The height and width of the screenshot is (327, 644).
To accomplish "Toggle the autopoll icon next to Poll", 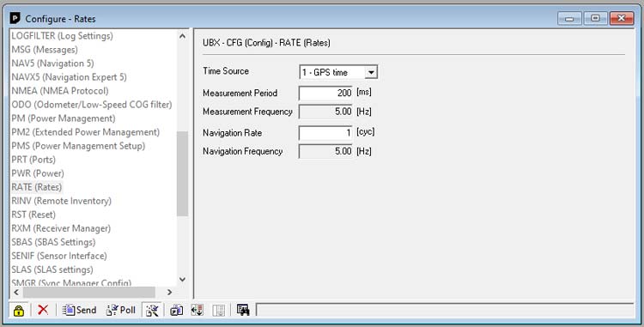I will pyautogui.click(x=152, y=310).
